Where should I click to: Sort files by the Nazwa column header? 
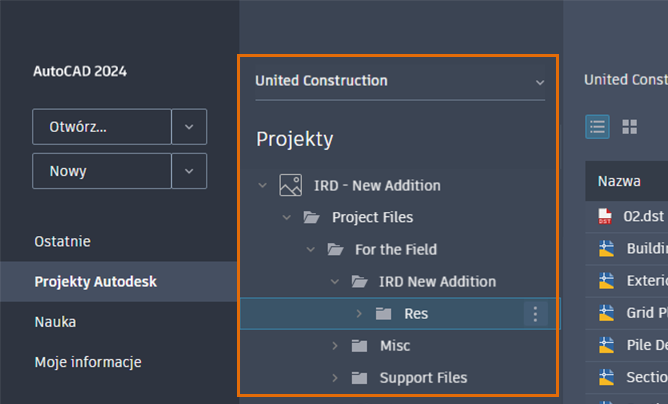[619, 181]
